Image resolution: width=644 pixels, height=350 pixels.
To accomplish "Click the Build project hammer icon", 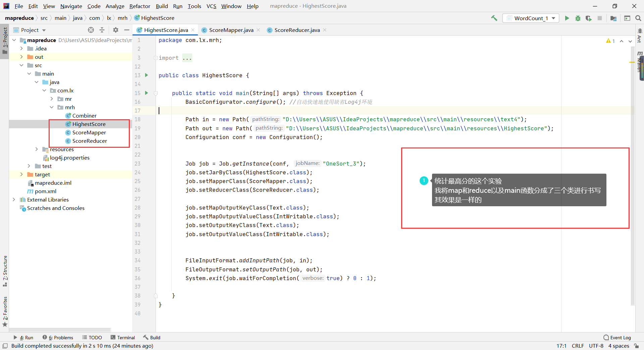I will coord(494,18).
